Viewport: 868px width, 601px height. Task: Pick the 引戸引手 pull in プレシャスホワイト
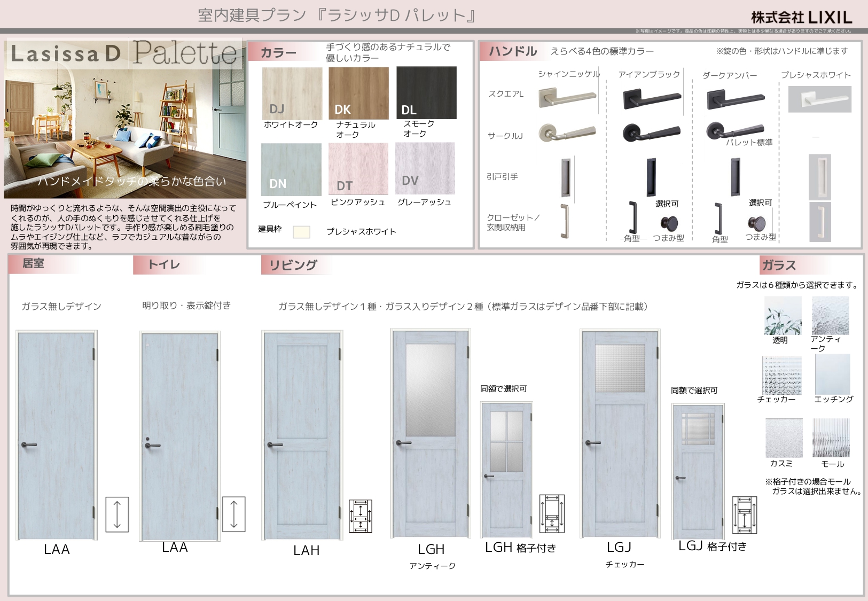(x=820, y=177)
